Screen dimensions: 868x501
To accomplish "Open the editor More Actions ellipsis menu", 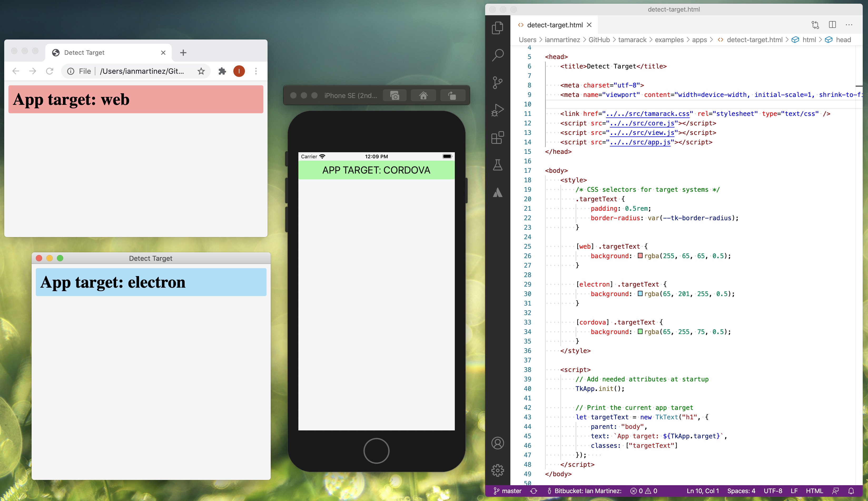I will point(849,25).
